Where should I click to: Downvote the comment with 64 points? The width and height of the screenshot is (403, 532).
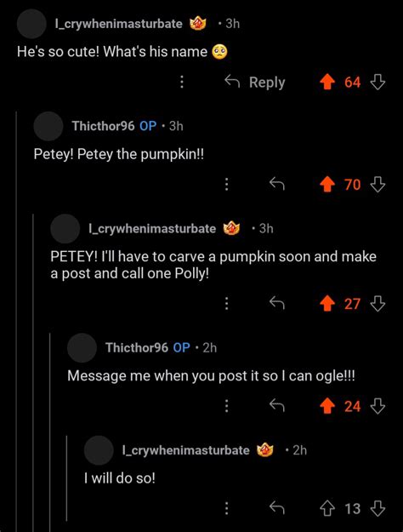click(x=377, y=82)
